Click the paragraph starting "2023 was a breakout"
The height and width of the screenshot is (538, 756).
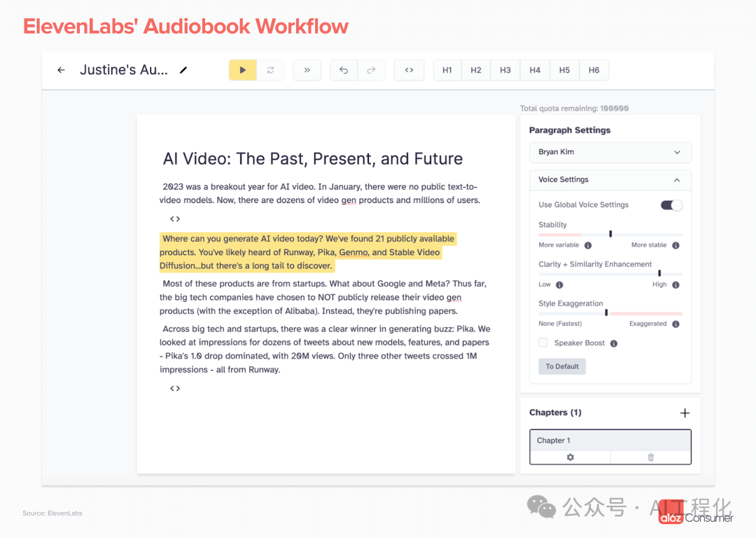[x=320, y=193]
